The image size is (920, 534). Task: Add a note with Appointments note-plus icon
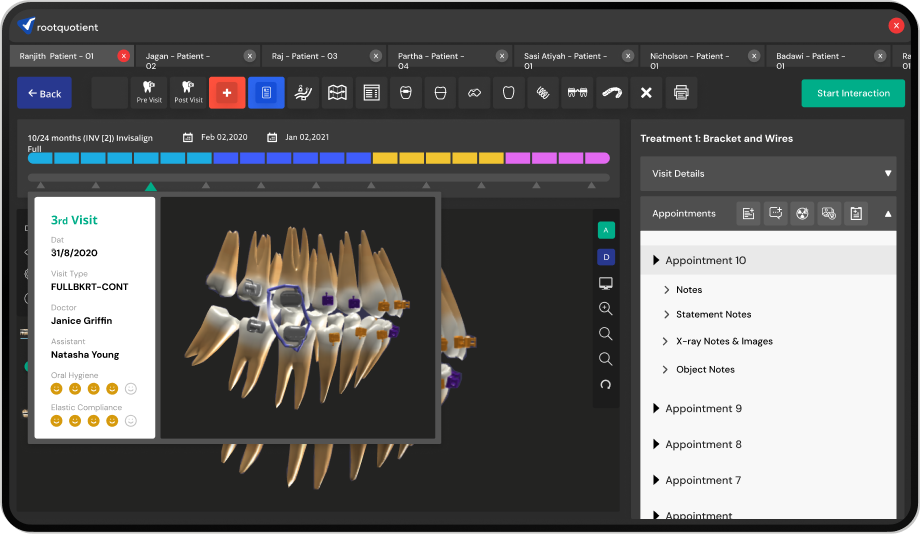[x=748, y=214]
